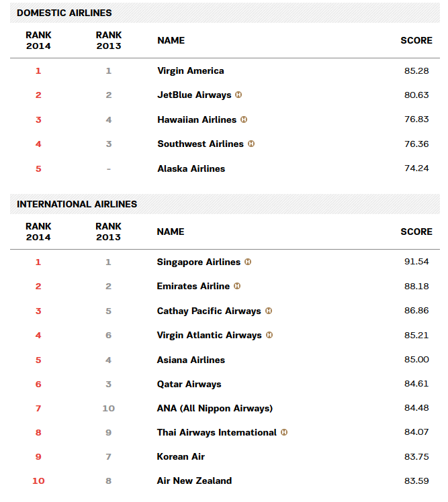Click the icon beside Virgin Atlantic Airways
Screen dimensions: 448x502
coord(269,335)
